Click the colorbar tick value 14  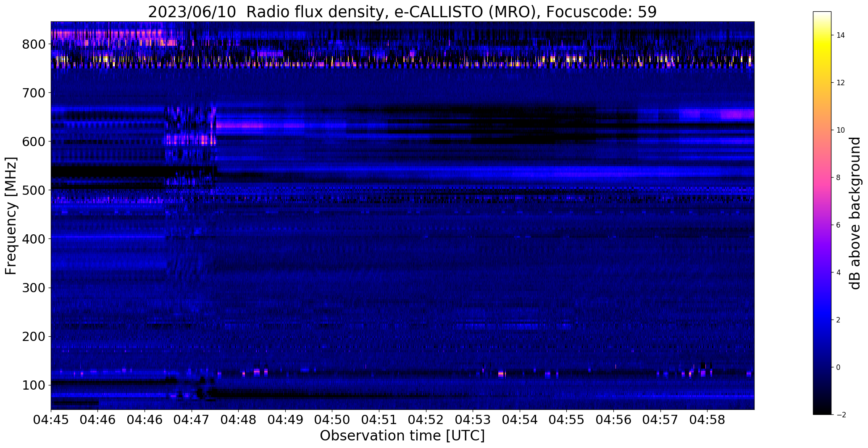840,35
